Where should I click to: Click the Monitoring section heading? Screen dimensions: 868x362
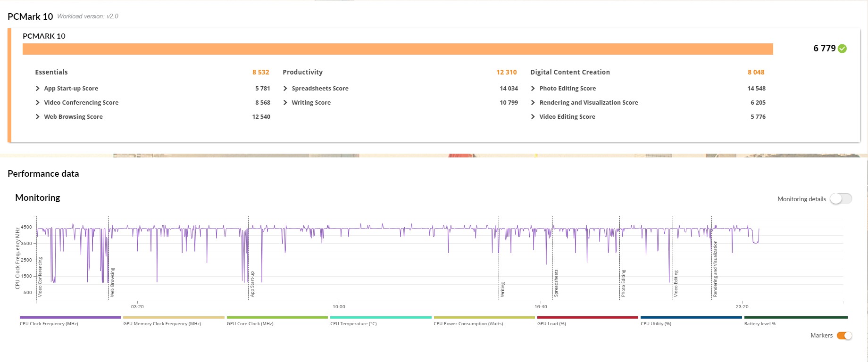tap(38, 198)
